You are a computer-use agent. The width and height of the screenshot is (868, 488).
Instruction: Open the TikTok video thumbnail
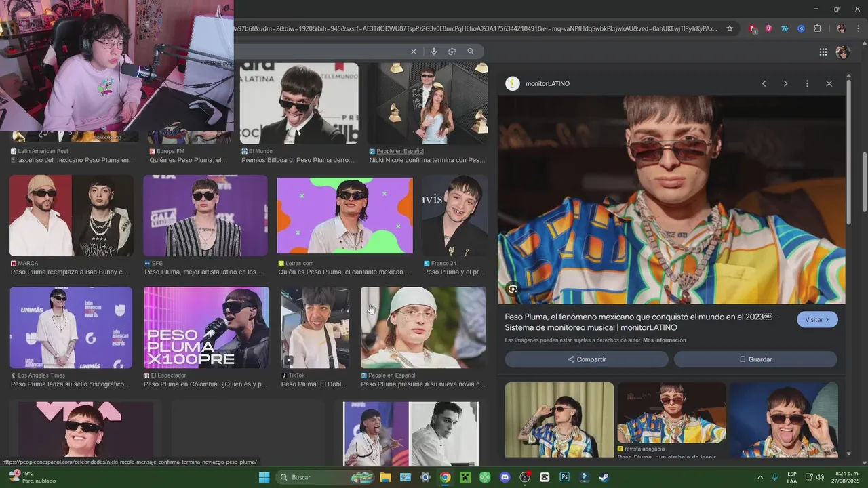315,327
